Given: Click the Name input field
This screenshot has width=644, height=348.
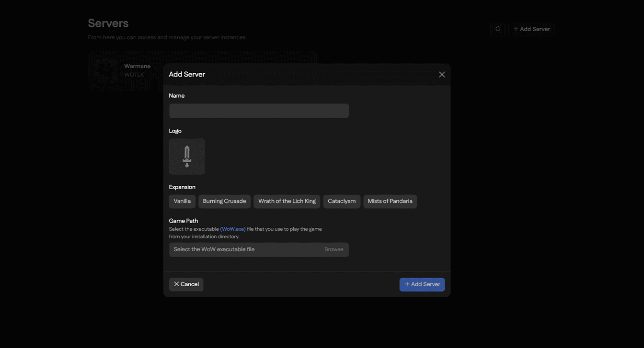Looking at the screenshot, I should pyautogui.click(x=259, y=111).
